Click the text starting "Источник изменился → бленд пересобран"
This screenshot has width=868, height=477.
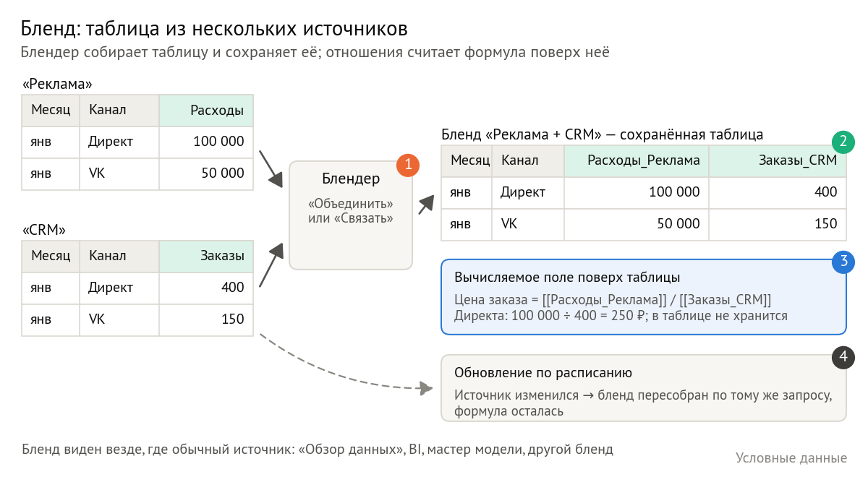[x=643, y=404]
